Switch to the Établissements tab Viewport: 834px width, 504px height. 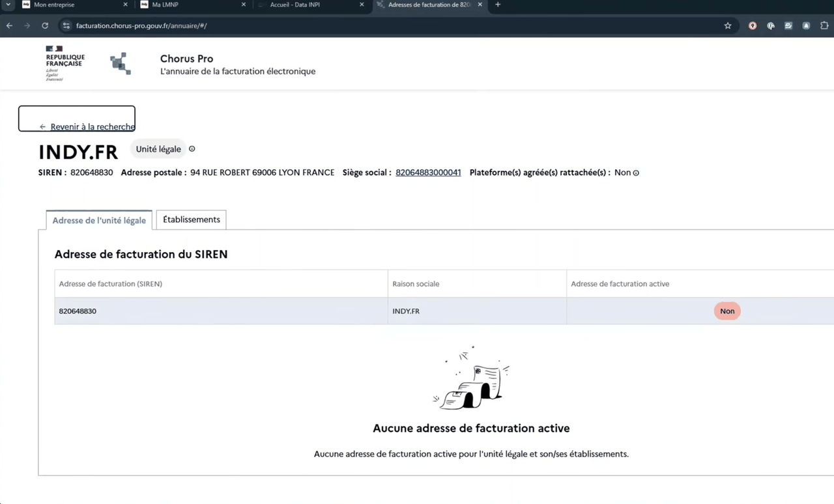pyautogui.click(x=192, y=219)
